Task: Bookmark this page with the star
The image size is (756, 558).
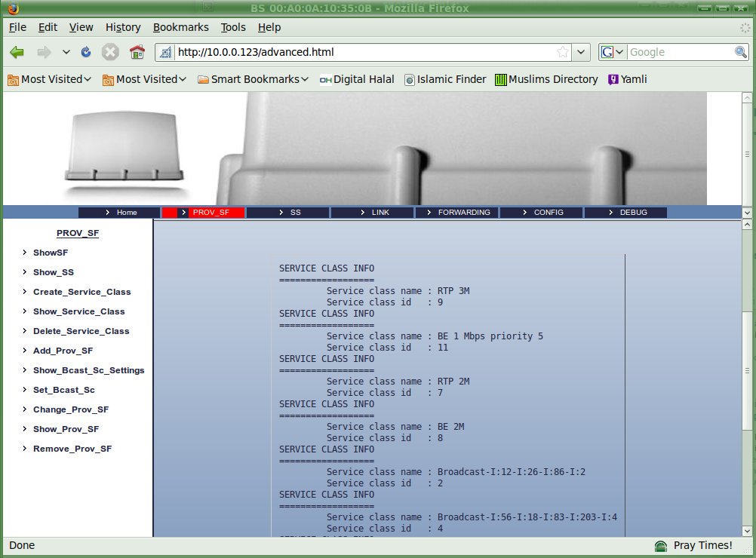Action: [562, 52]
